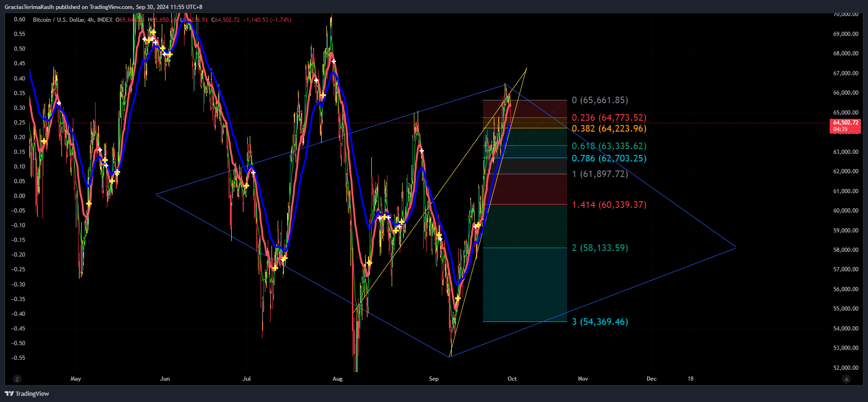Viewport: 868px width, 402px height.
Task: Click 0.25 on the left indicator scale
Action: tap(20, 123)
